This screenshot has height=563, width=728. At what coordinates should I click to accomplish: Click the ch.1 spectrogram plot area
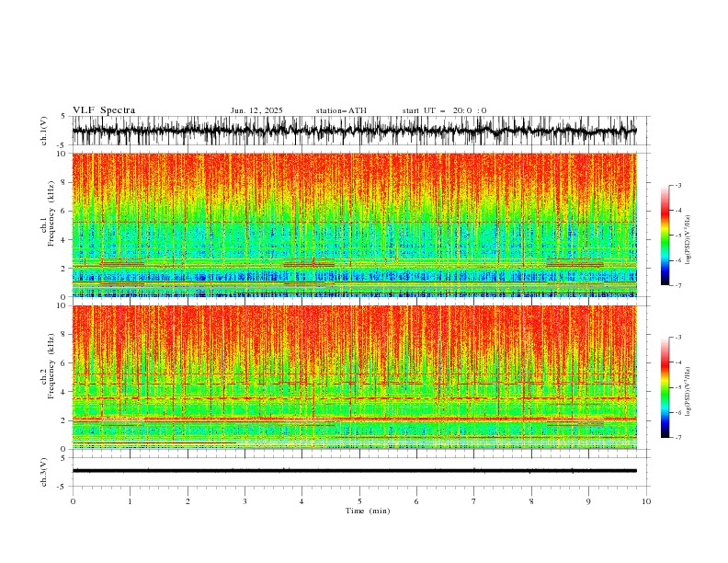click(x=354, y=224)
